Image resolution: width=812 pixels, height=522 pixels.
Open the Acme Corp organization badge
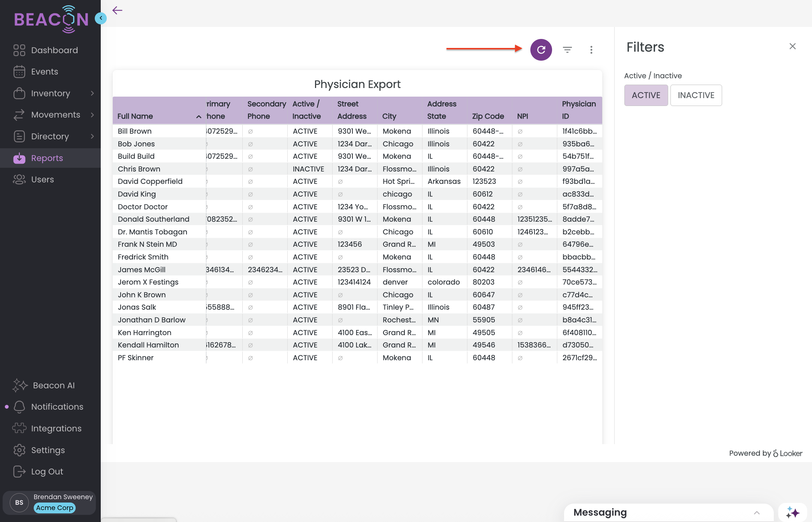(x=55, y=508)
